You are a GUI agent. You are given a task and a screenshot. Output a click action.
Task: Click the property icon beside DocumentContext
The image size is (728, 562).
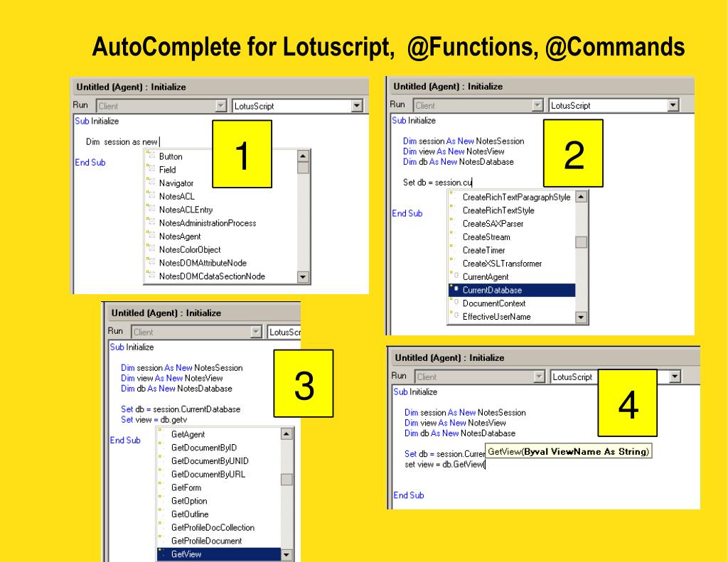click(454, 302)
